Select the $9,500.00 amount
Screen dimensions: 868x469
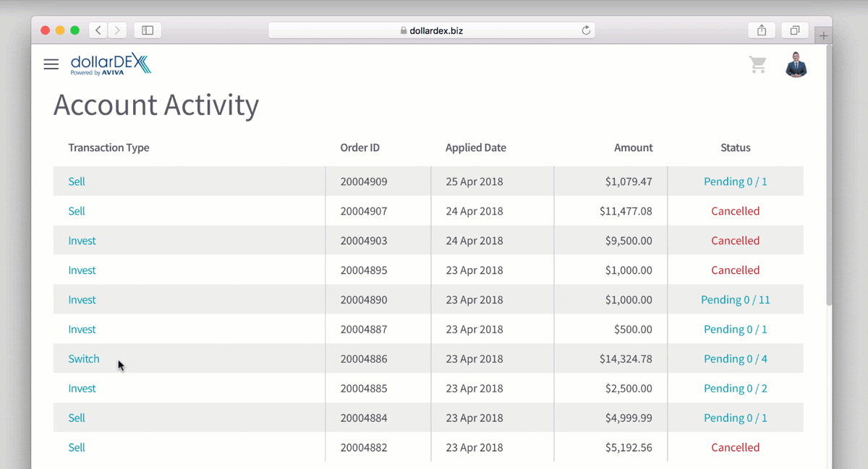pos(629,241)
